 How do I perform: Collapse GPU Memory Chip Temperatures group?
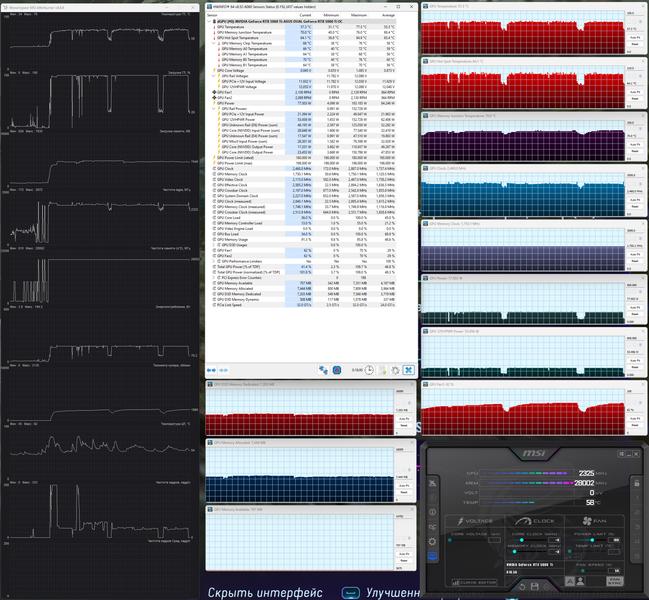point(214,43)
